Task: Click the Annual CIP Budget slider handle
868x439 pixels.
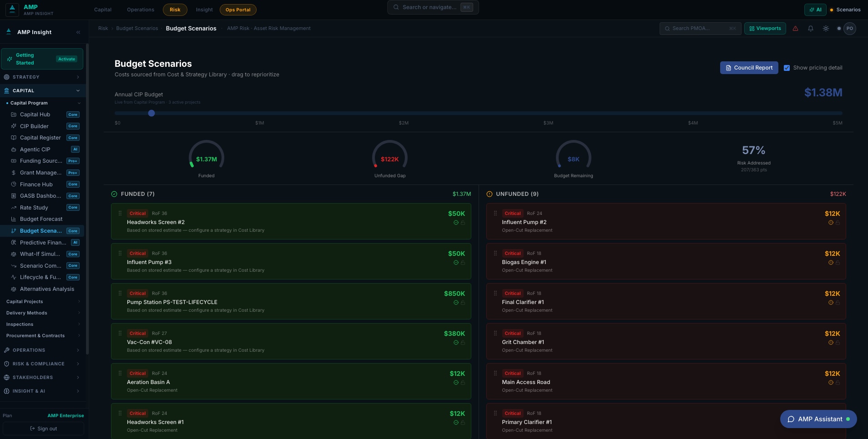Action: [x=151, y=113]
